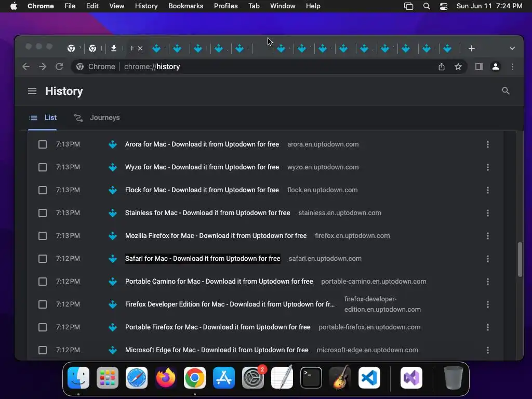Open Spotlight search in menu bar
The height and width of the screenshot is (399, 532).
click(x=427, y=6)
